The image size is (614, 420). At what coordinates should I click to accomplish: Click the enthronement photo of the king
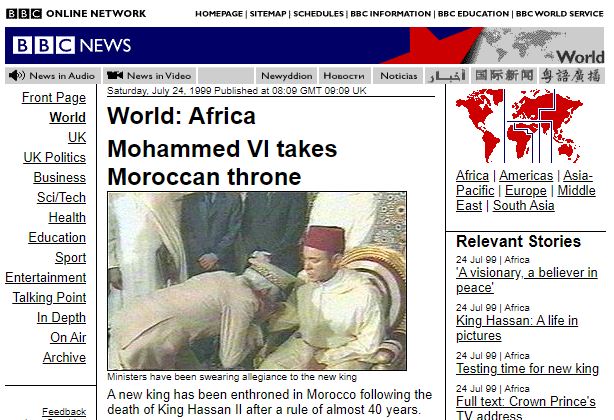click(257, 281)
